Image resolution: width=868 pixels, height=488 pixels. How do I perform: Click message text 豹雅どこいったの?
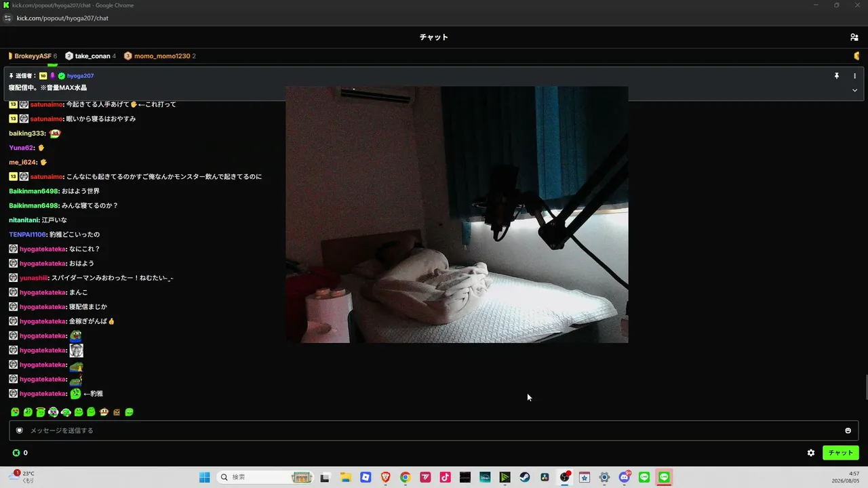(75, 235)
